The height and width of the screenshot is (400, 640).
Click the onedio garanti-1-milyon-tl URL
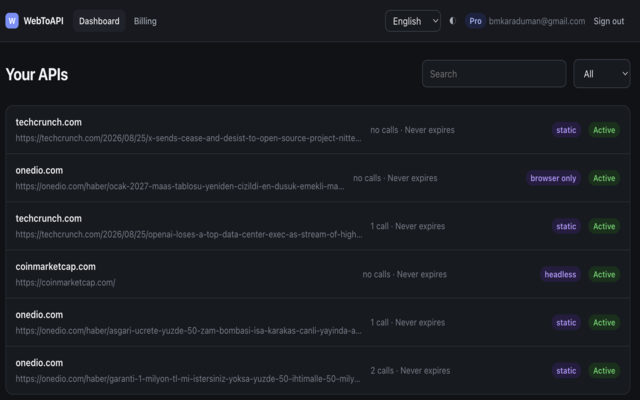click(188, 379)
